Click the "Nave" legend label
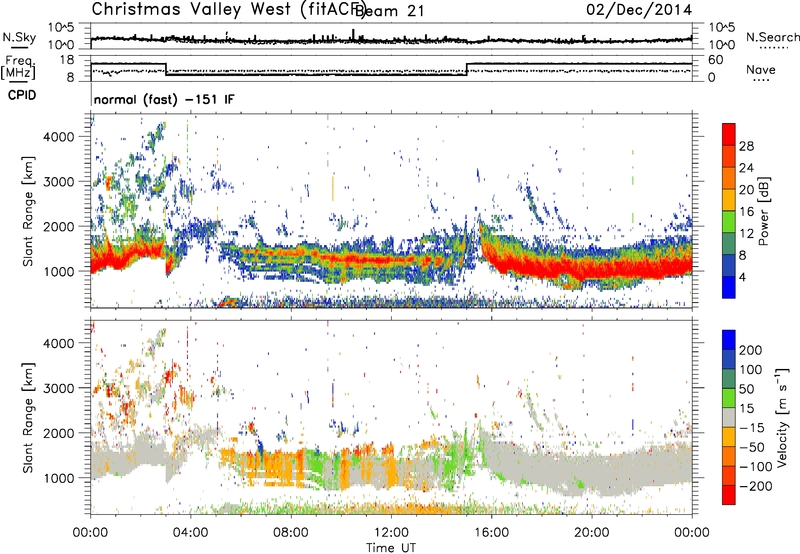 (761, 69)
